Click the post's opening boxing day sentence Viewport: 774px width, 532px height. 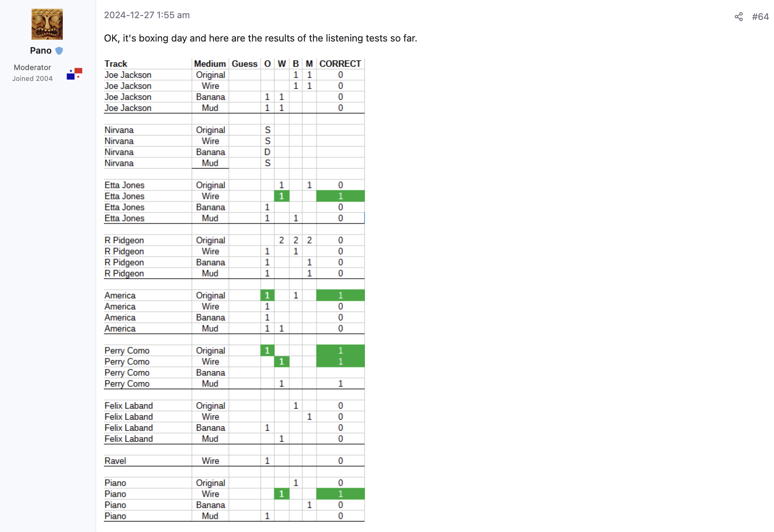point(261,38)
